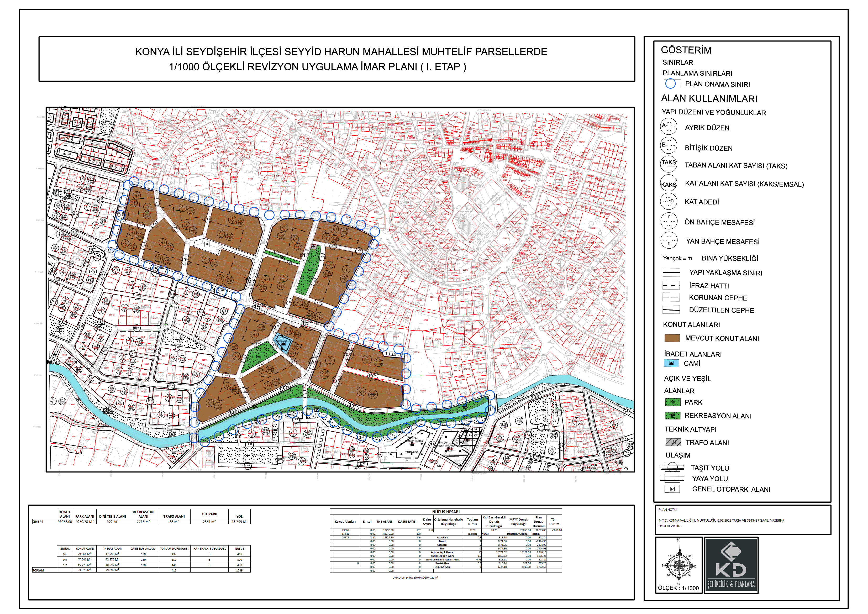Click the Cami mosque icon in legend
This screenshot has width=868, height=614.
coord(671,363)
